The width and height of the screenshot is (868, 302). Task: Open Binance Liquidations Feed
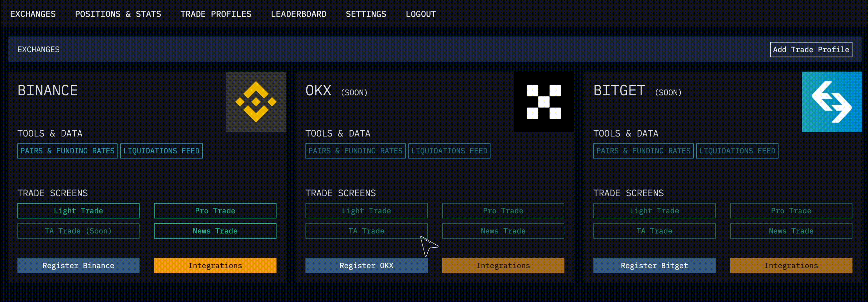click(x=162, y=151)
